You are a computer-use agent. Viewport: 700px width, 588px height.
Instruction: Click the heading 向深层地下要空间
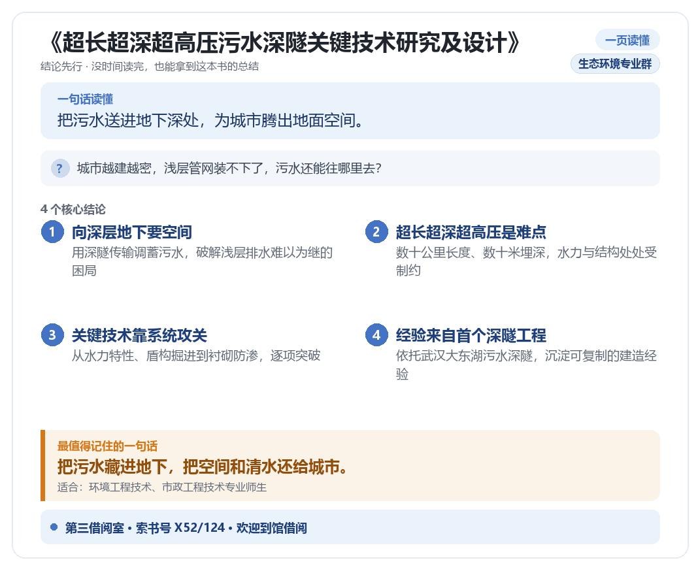click(132, 232)
